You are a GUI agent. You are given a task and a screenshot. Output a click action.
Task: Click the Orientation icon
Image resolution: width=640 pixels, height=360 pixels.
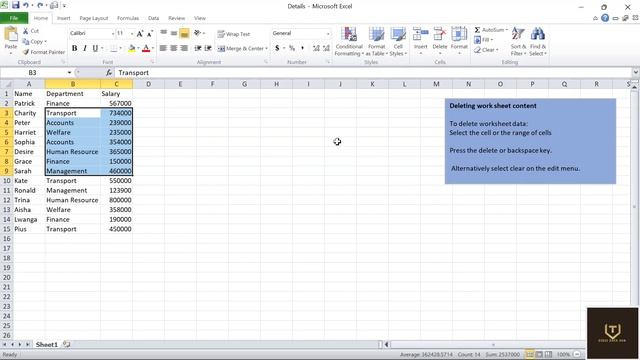198,33
